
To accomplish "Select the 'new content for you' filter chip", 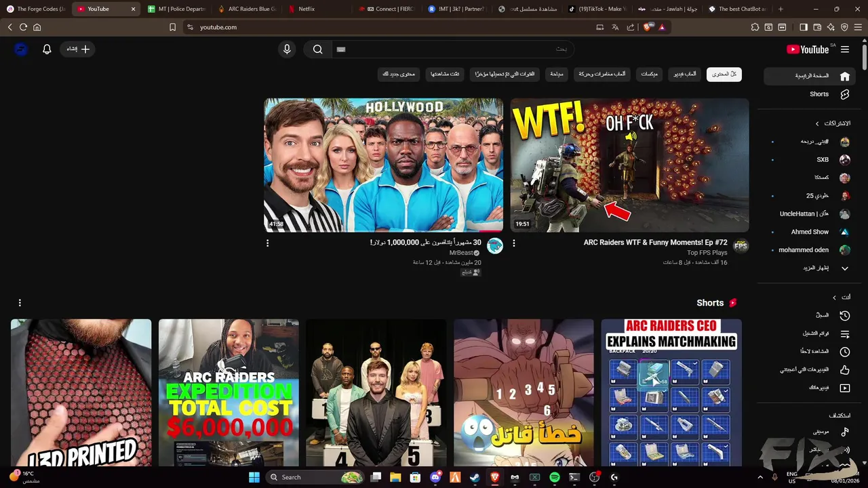I will 399,75.
